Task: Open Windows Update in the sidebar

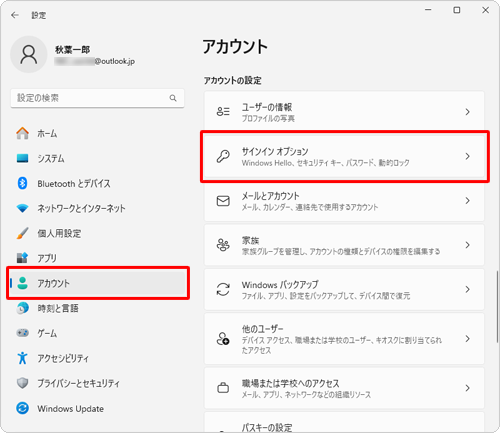Action: point(97,408)
